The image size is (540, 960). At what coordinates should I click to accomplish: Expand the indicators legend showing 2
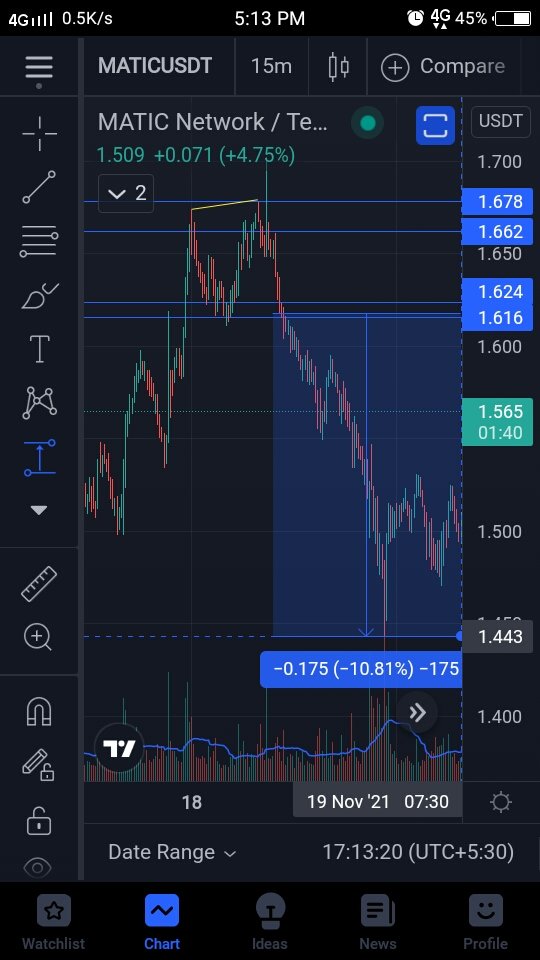pyautogui.click(x=126, y=193)
